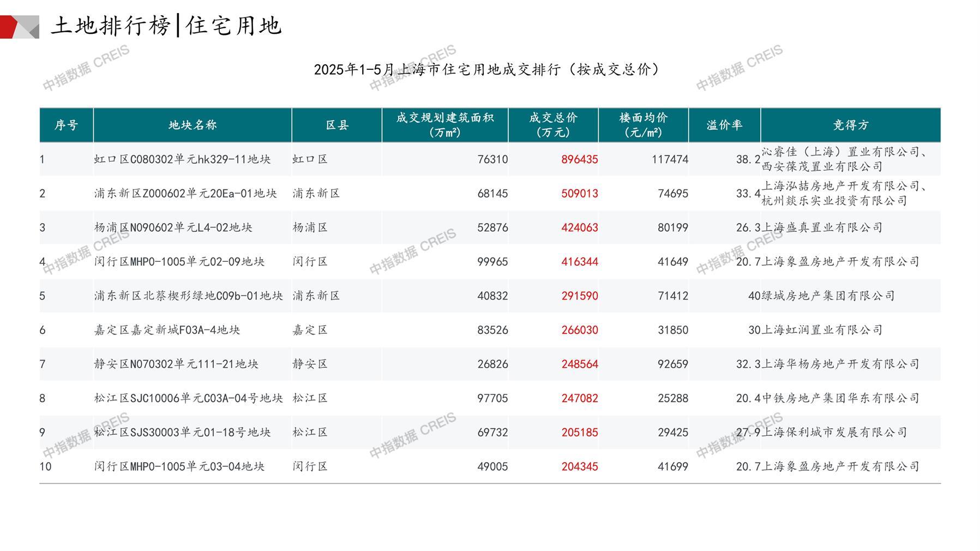Select the 中铁房地产集团华东有限公司 cell
980x551 pixels.
pos(840,398)
